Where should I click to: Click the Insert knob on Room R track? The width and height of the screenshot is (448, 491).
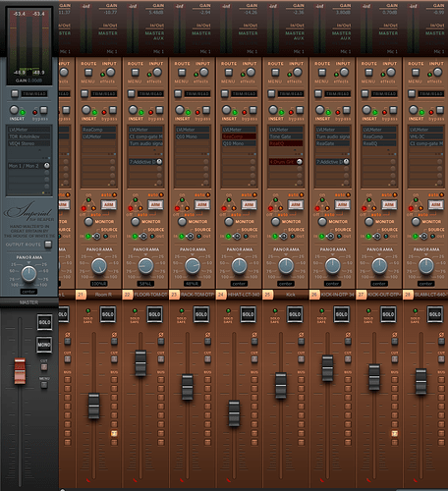(86, 110)
